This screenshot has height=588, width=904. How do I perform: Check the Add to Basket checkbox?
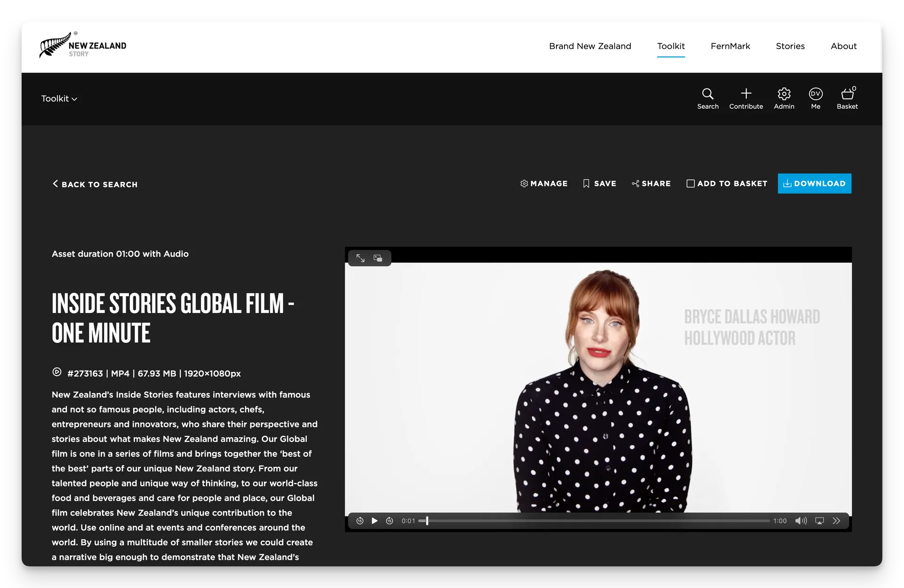690,184
